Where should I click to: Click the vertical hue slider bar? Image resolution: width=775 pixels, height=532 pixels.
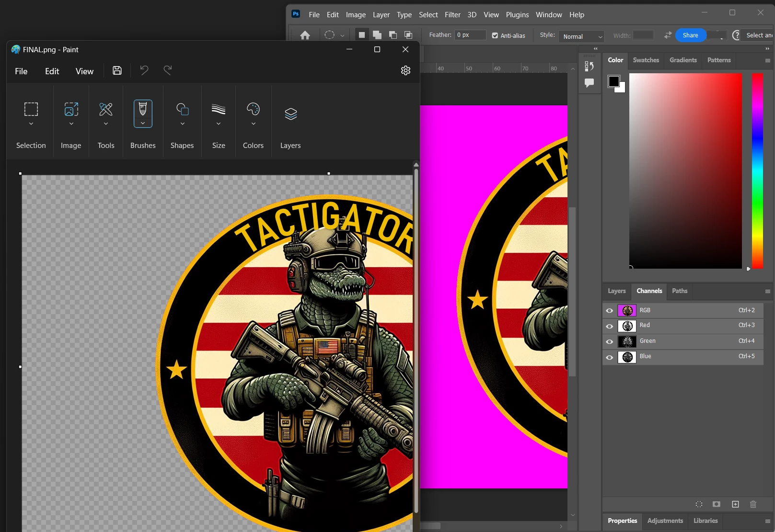(757, 171)
